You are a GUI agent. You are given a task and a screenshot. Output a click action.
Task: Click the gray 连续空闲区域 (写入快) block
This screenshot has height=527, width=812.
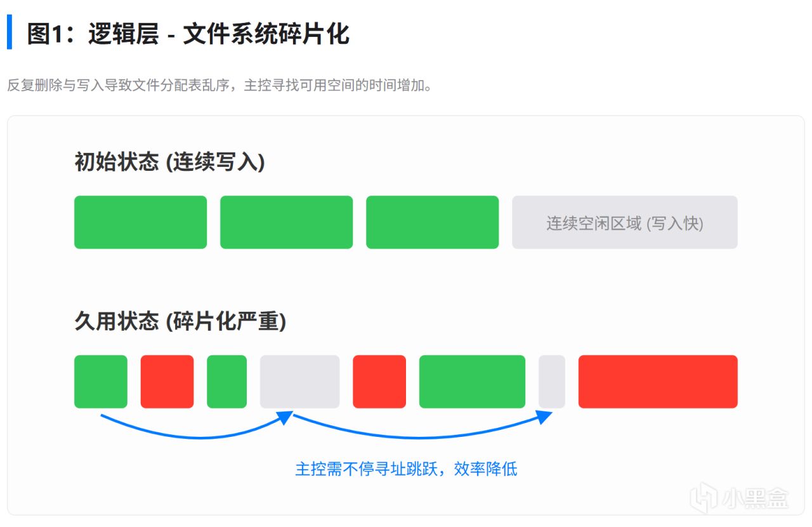[624, 222]
